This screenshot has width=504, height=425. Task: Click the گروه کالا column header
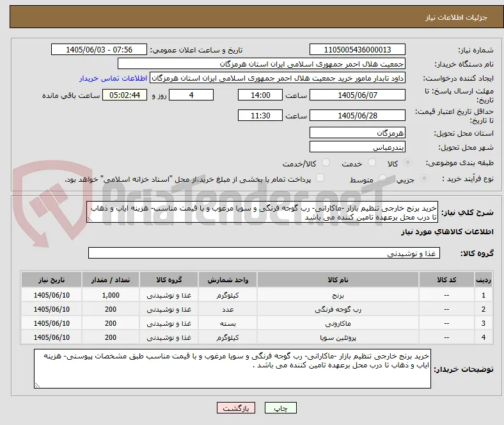pos(169,280)
